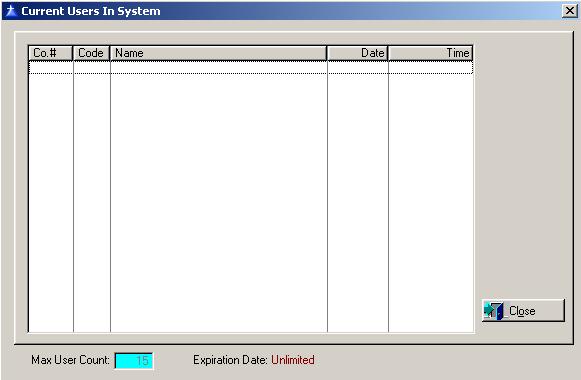Screen dimensions: 581x380
Task: Click the exit door icon on Close button
Action: [494, 310]
